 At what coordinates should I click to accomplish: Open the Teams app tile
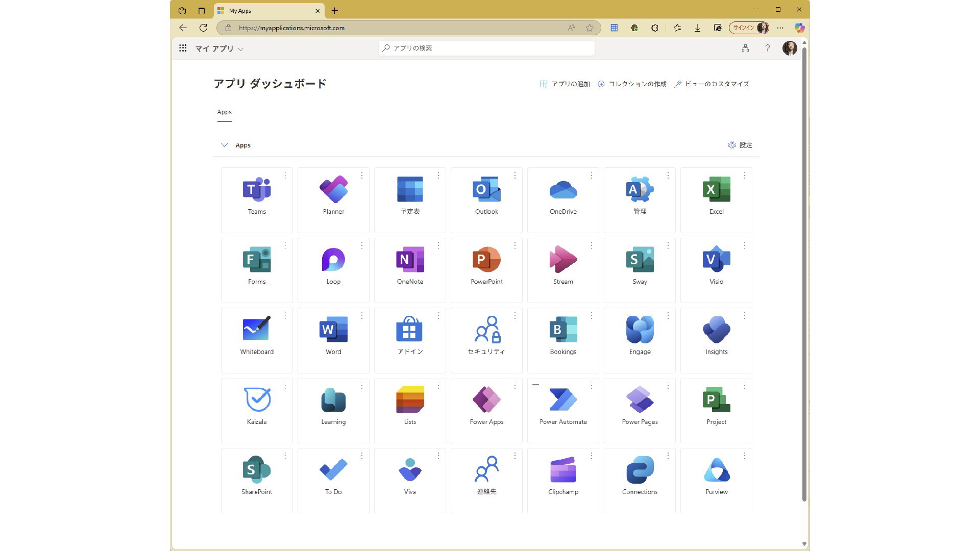(257, 200)
